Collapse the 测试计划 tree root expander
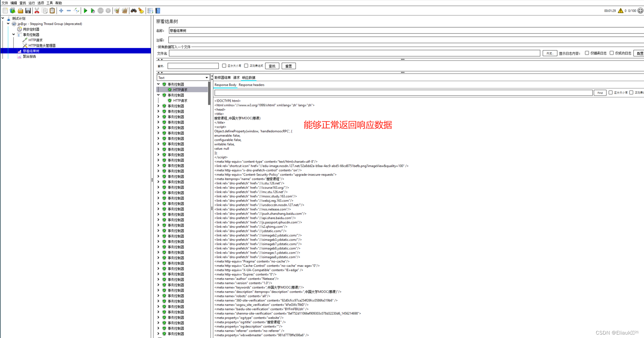The image size is (644, 338). (3, 18)
